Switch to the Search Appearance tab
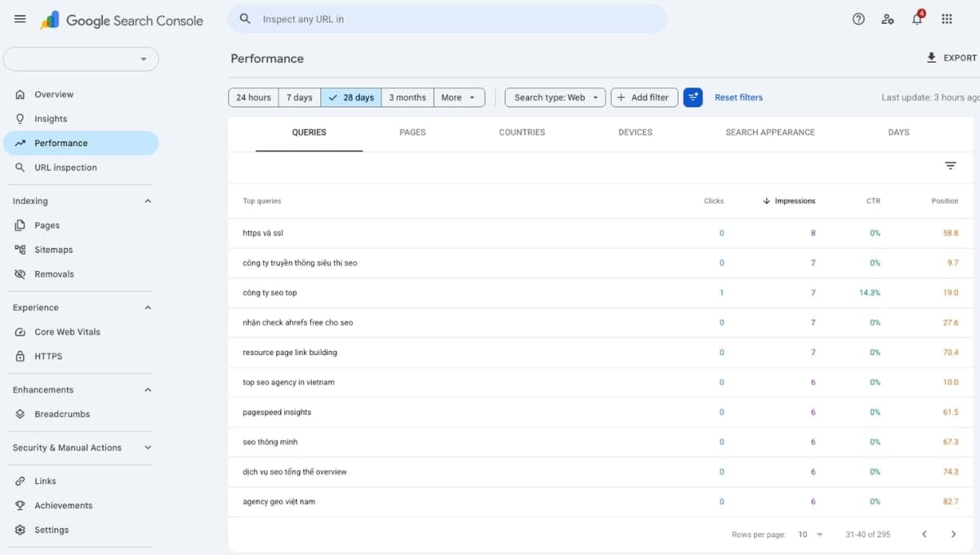The width and height of the screenshot is (980, 555). pyautogui.click(x=770, y=132)
